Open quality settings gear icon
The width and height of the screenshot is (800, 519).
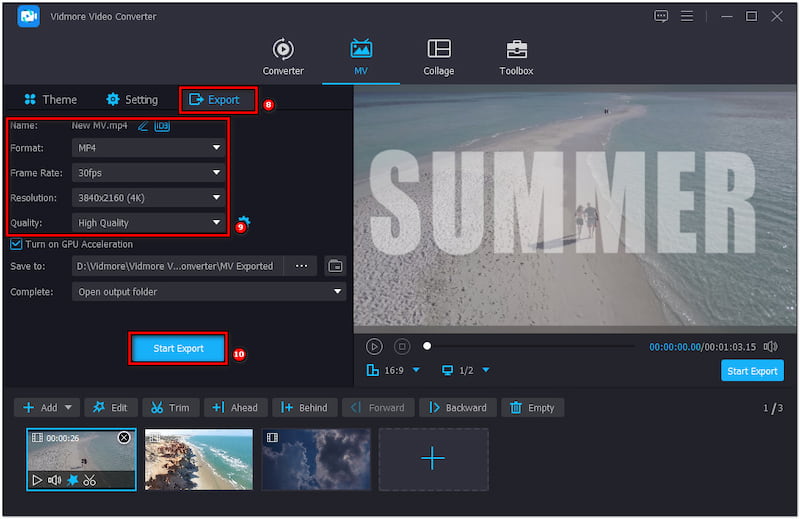244,222
